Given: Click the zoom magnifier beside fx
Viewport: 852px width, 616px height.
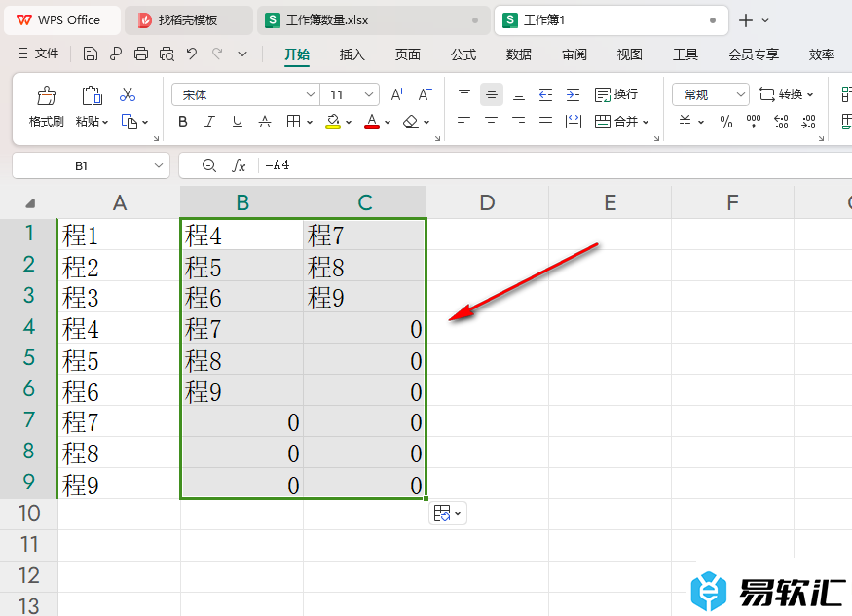Looking at the screenshot, I should pyautogui.click(x=209, y=165).
